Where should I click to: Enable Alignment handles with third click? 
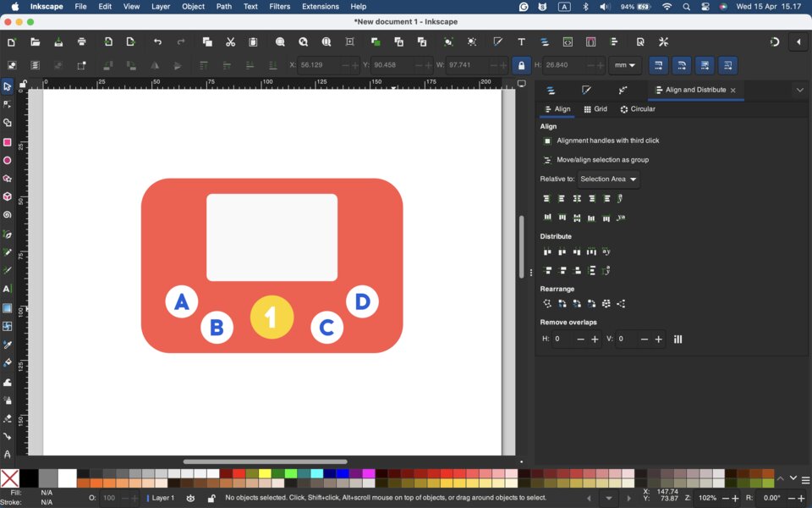[547, 141]
